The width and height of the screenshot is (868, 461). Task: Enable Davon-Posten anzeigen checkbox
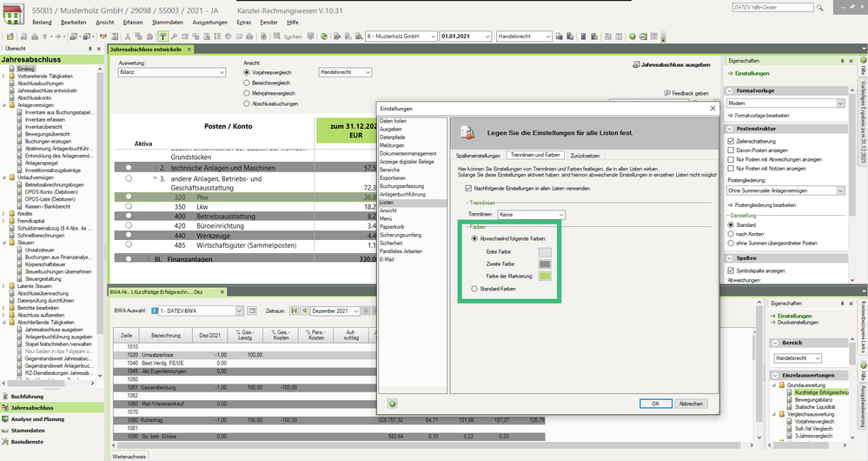[x=731, y=150]
